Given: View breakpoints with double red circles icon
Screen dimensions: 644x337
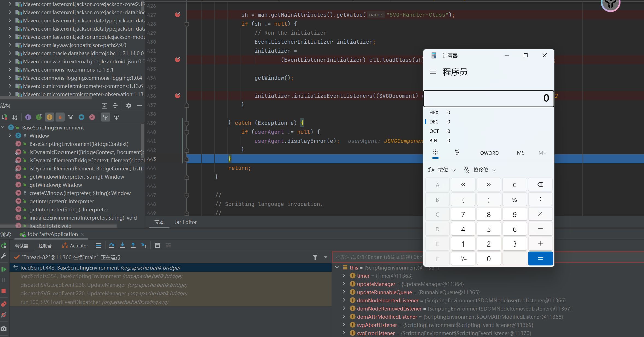Looking at the screenshot, I should [x=4, y=304].
